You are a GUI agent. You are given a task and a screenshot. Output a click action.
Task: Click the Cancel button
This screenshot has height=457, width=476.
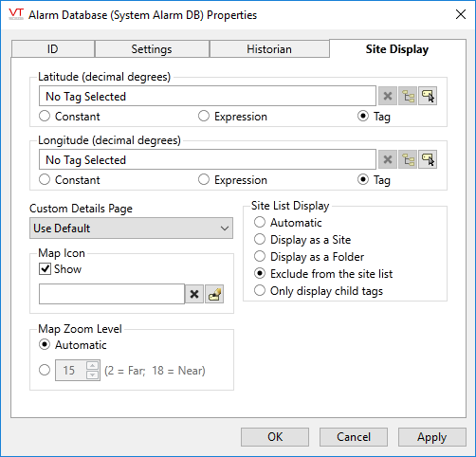pyautogui.click(x=354, y=437)
